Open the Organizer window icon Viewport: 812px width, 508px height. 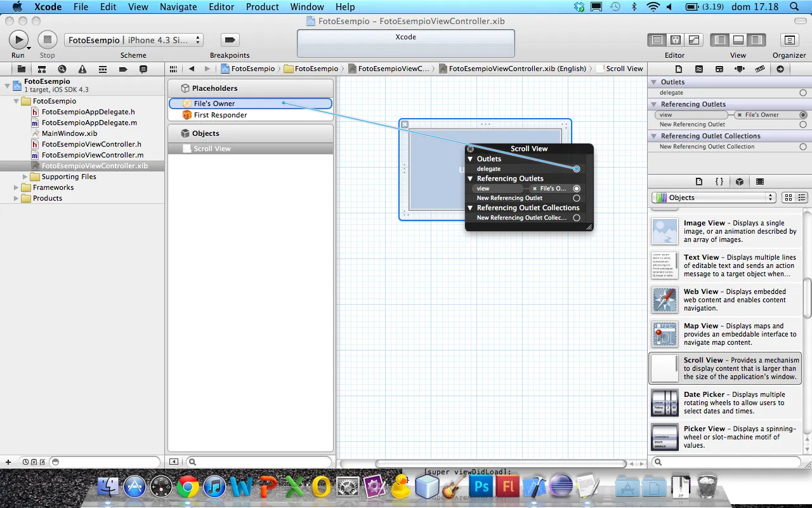(789, 40)
